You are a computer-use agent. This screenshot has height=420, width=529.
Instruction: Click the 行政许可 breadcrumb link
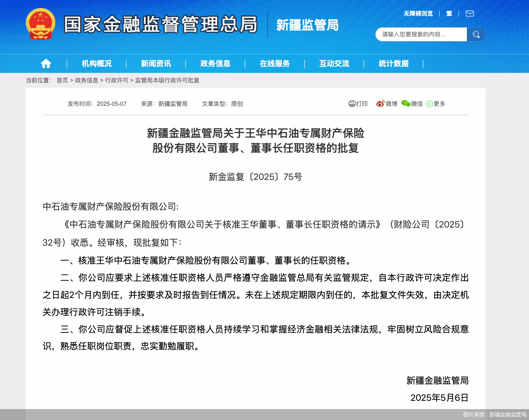tap(117, 80)
